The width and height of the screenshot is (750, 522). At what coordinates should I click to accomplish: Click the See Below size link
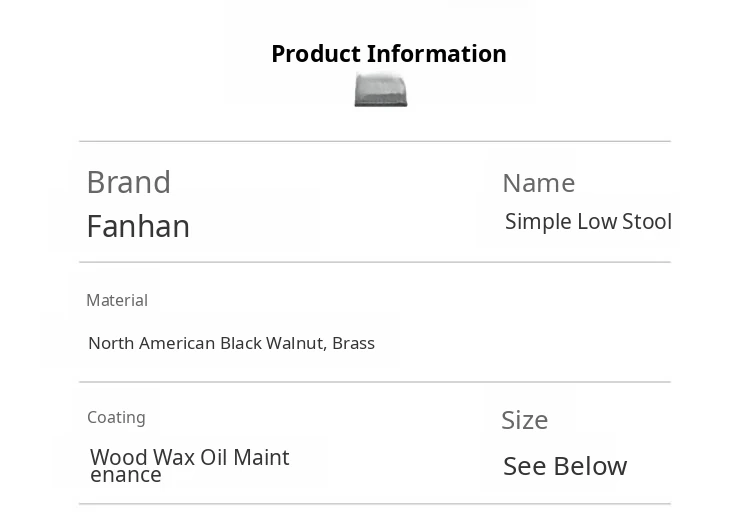point(565,466)
